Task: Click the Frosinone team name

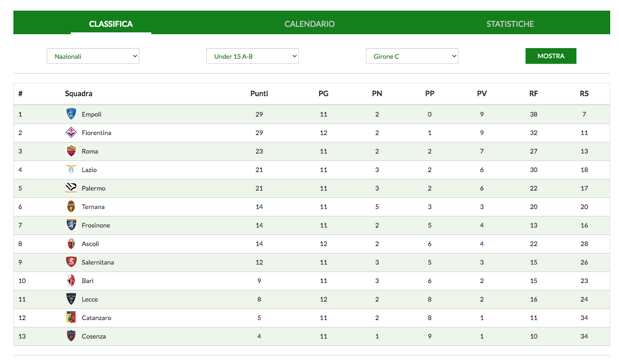Action: tap(96, 225)
